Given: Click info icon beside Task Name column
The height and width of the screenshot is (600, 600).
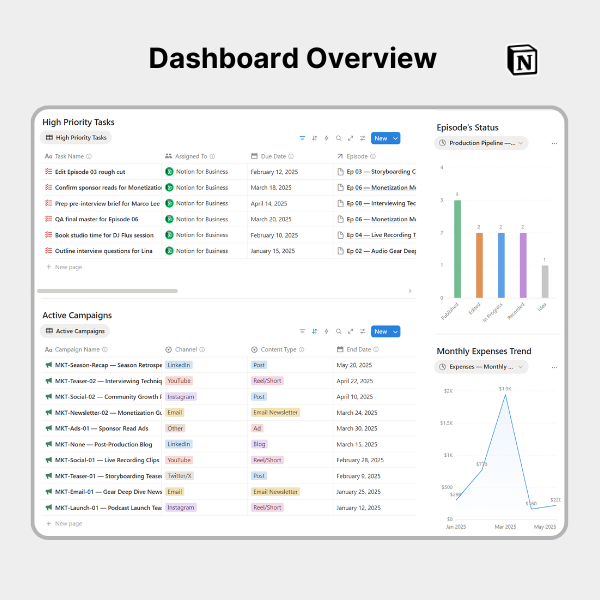Looking at the screenshot, I should pos(89,157).
